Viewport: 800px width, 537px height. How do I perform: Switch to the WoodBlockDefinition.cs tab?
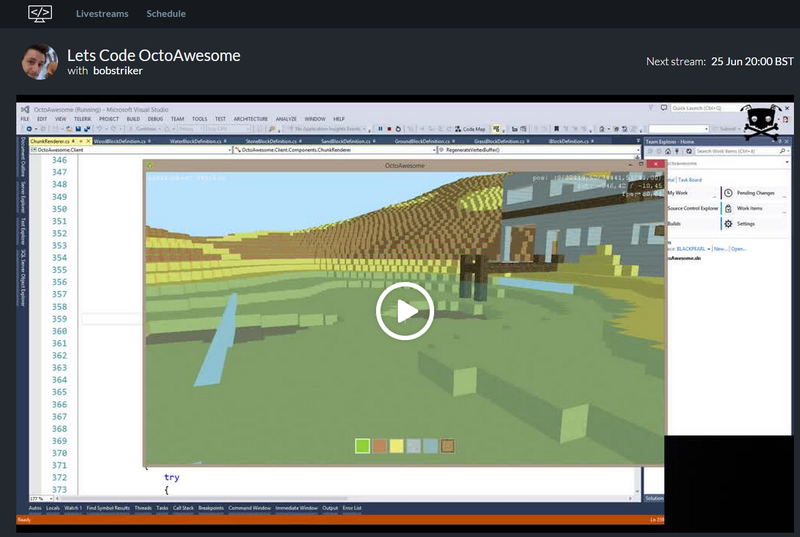click(x=120, y=141)
